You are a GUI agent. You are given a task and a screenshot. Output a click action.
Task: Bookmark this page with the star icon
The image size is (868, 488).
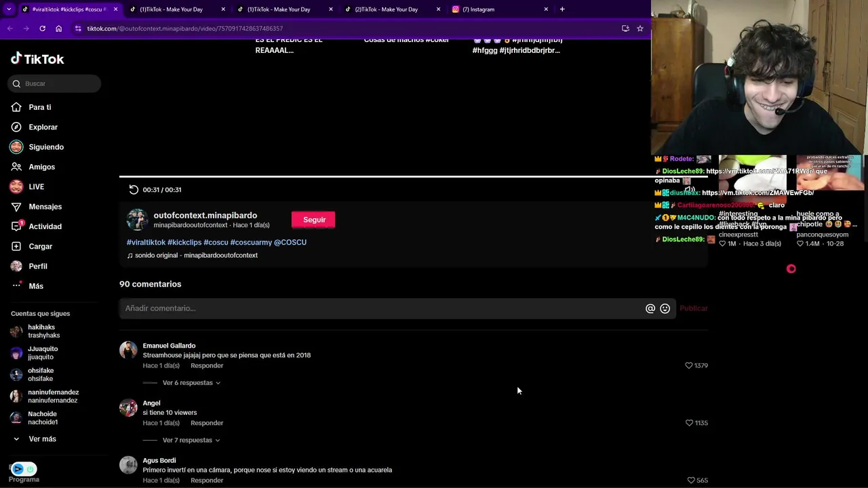coord(639,28)
